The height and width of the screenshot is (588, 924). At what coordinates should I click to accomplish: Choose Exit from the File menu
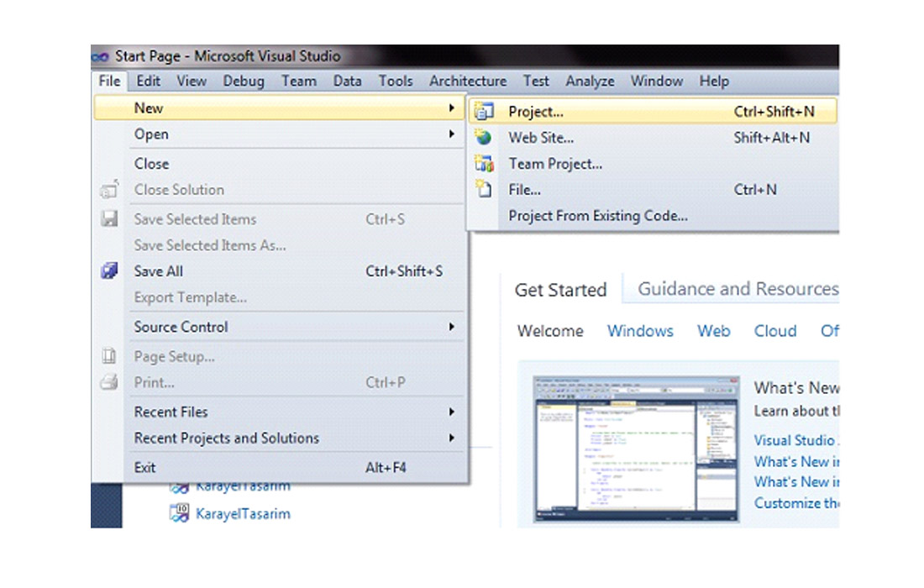coord(279,467)
